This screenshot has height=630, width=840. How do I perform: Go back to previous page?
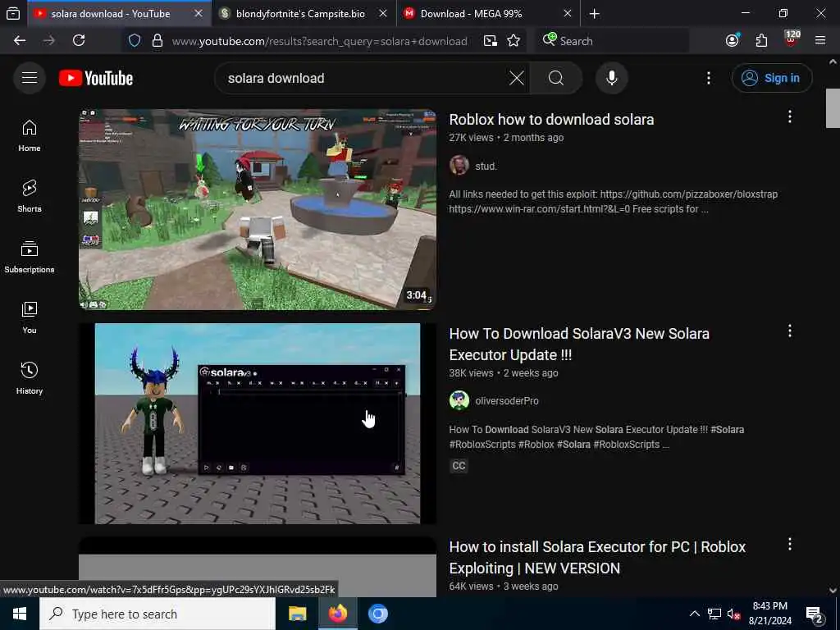[20, 41]
